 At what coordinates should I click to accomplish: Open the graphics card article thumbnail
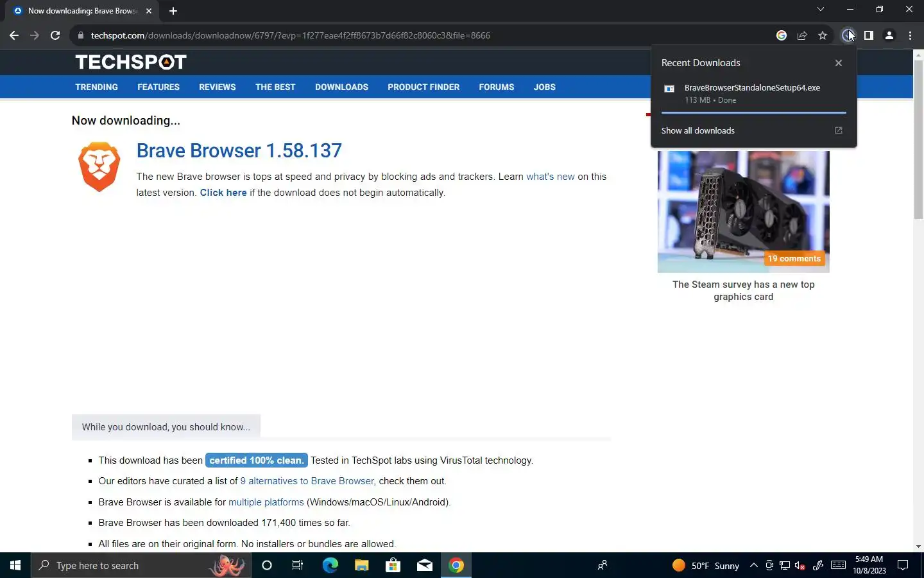point(743,211)
